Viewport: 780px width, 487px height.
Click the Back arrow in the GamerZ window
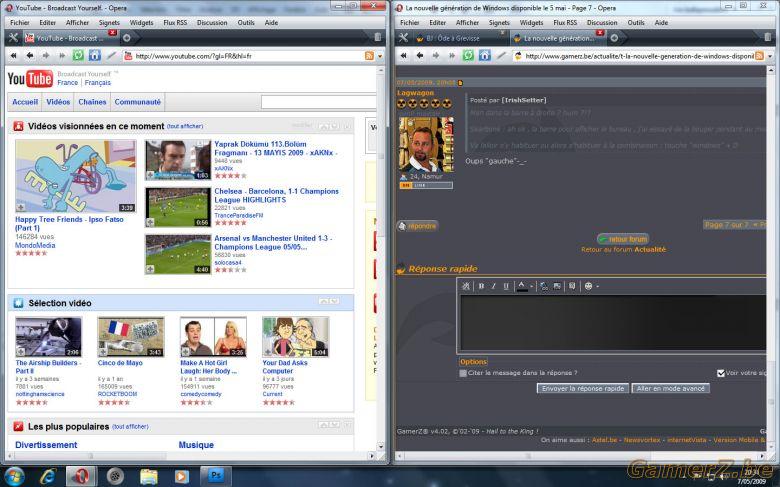[420, 56]
